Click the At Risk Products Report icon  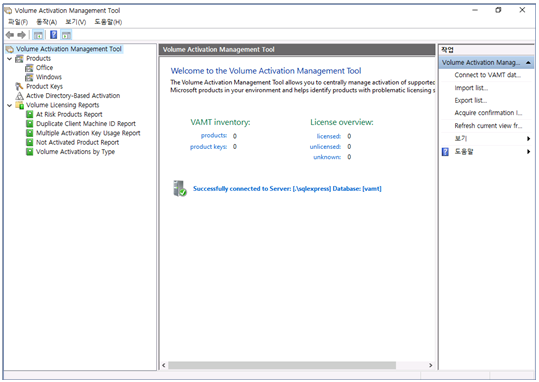click(x=30, y=114)
